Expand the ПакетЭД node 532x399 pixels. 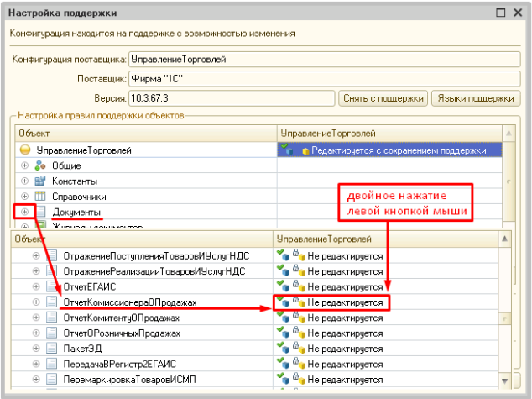pyautogui.click(x=36, y=349)
